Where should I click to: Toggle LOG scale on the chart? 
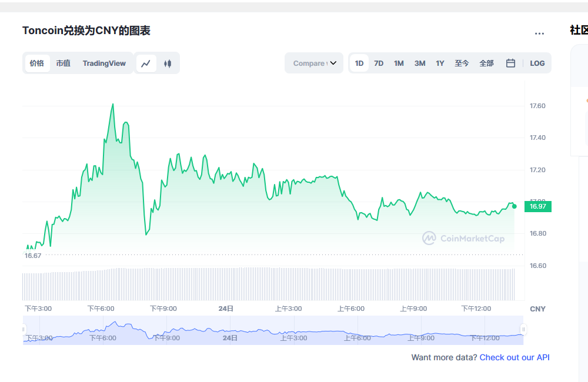[x=537, y=63]
